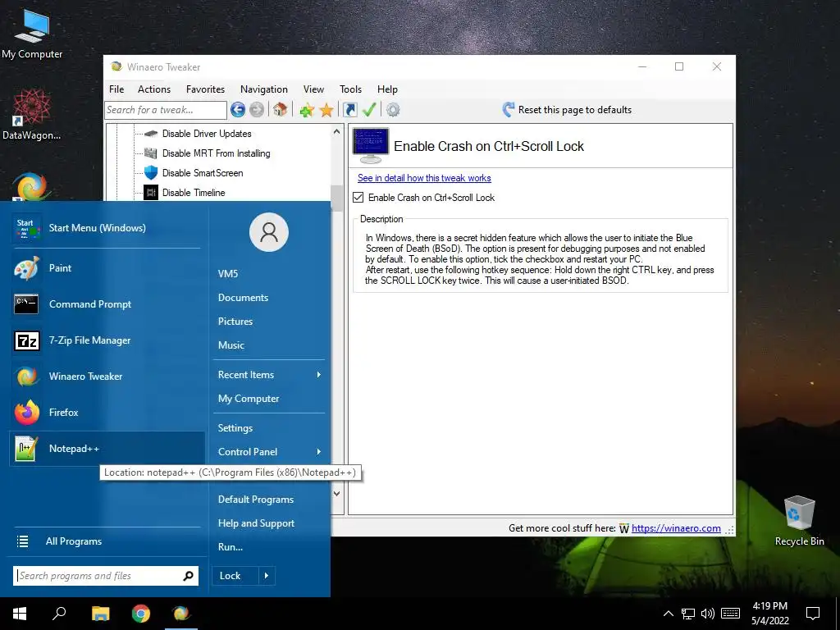Click the Lock button
This screenshot has height=630, width=840.
tap(235, 576)
